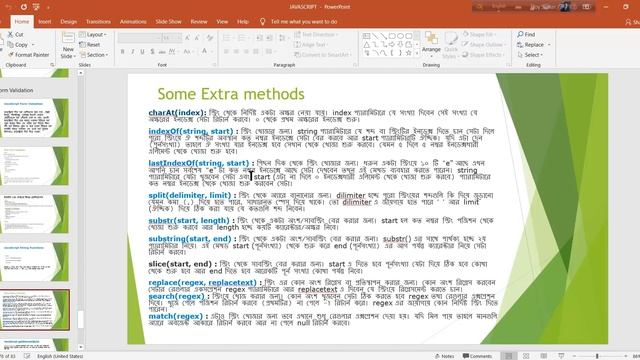Open the Select dropdown in Editing
Screen dimensions: 640x360
[530, 55]
